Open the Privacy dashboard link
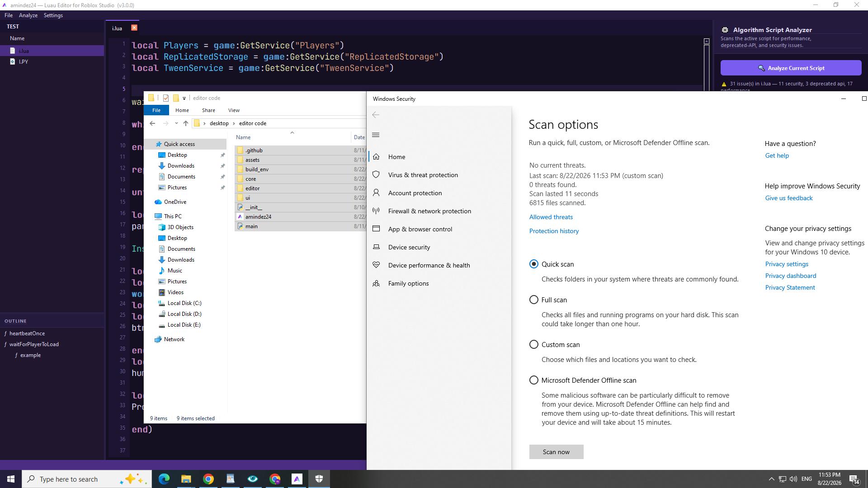 (x=791, y=276)
